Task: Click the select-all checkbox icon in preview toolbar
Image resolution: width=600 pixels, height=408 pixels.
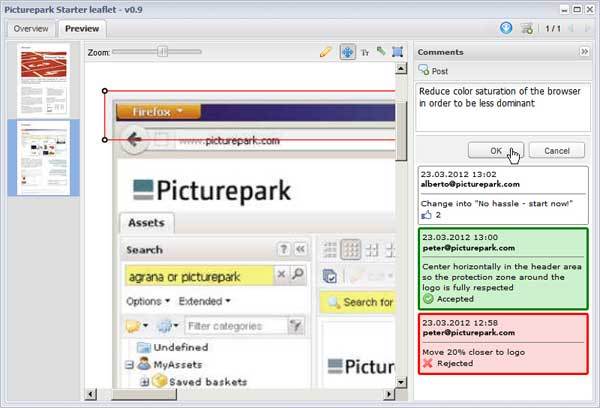Action: click(329, 276)
